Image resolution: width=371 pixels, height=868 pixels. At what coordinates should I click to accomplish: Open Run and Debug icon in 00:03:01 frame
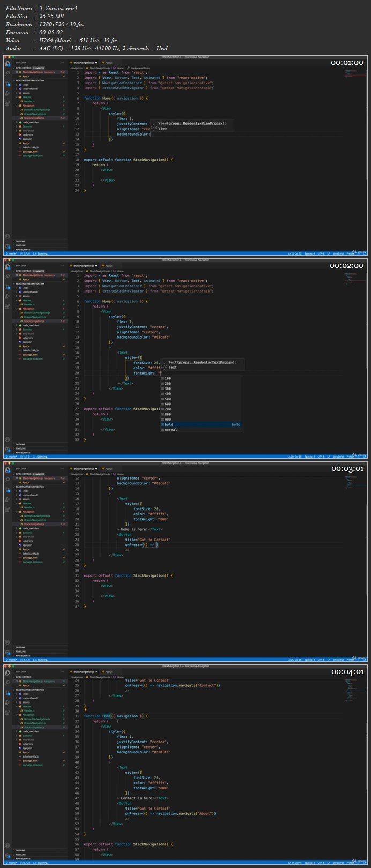pyautogui.click(x=8, y=499)
